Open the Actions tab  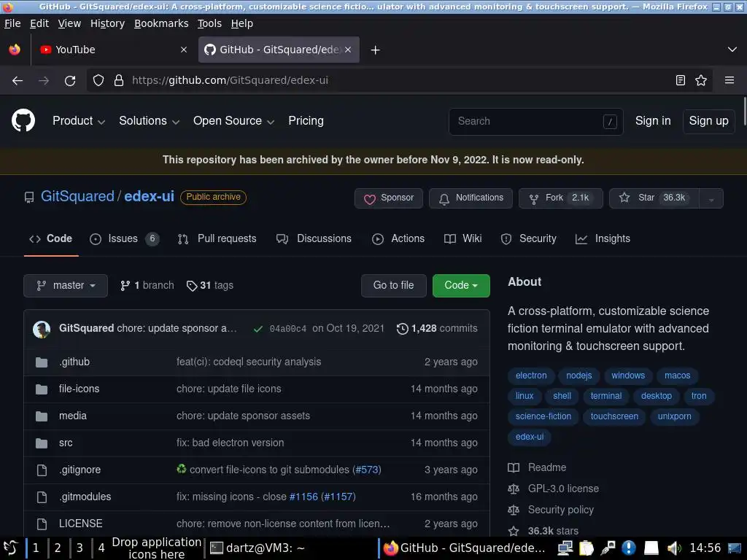398,239
